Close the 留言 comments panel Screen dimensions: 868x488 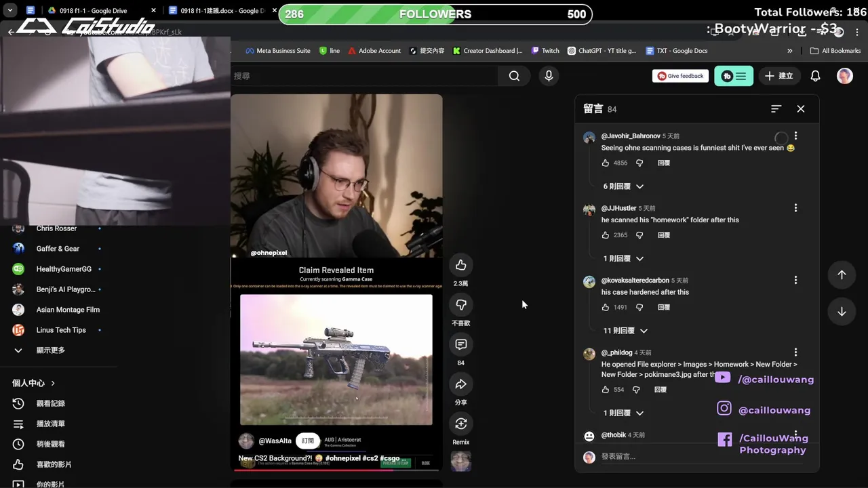coord(801,108)
